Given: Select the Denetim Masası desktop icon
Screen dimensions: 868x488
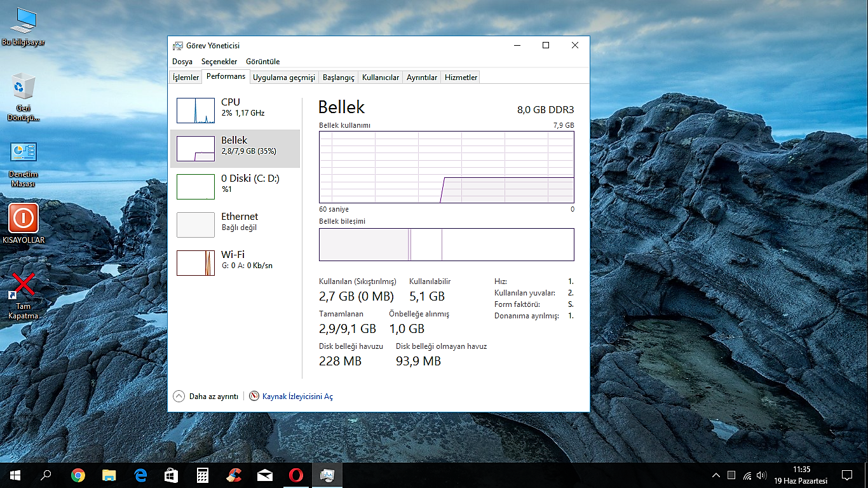Looking at the screenshot, I should coord(24,164).
